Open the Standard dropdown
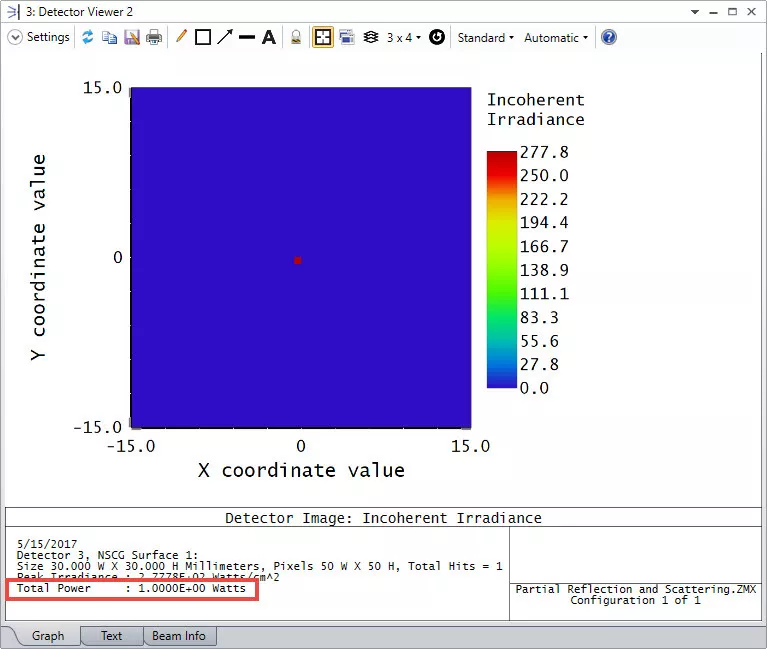The width and height of the screenshot is (767, 649). pos(485,37)
